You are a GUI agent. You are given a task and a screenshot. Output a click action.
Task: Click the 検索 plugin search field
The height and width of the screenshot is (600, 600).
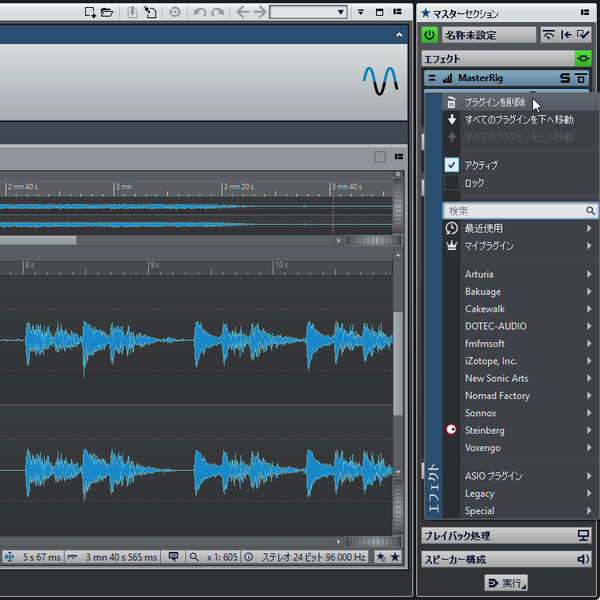point(520,211)
